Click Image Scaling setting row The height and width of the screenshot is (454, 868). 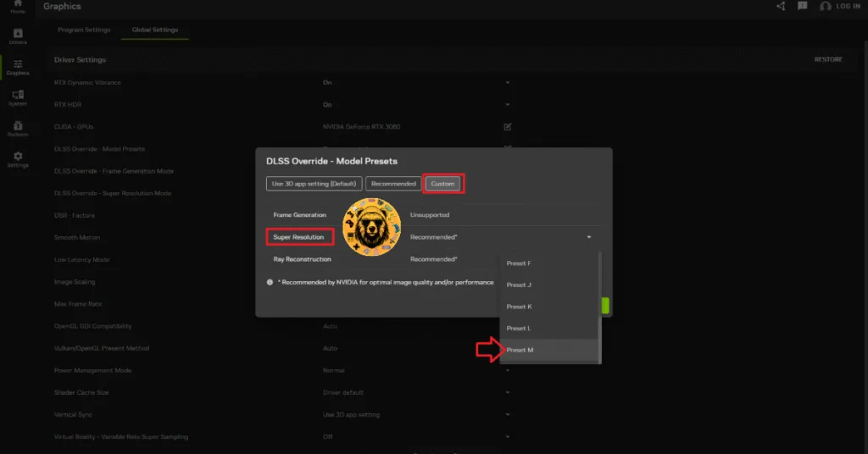coord(75,281)
